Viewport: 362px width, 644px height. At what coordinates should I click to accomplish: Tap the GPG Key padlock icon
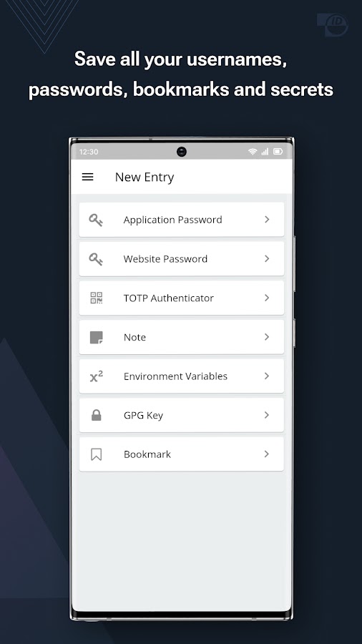[x=96, y=415]
